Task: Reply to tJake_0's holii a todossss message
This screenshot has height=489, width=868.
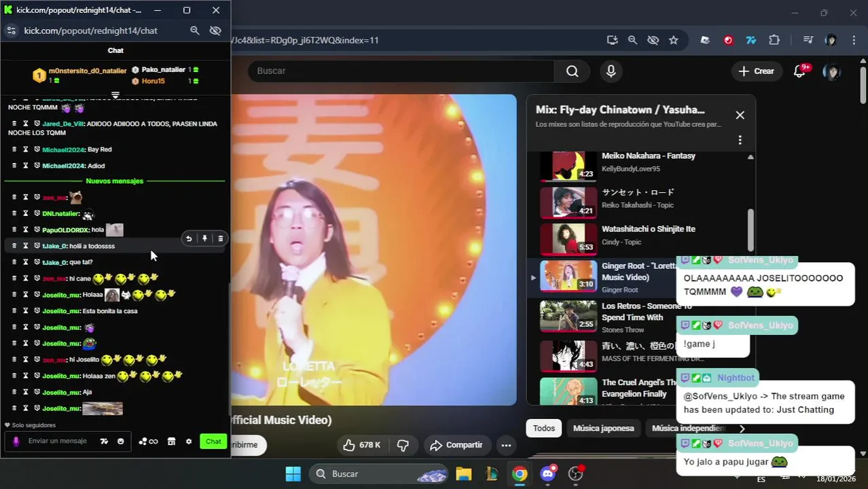Action: point(189,238)
